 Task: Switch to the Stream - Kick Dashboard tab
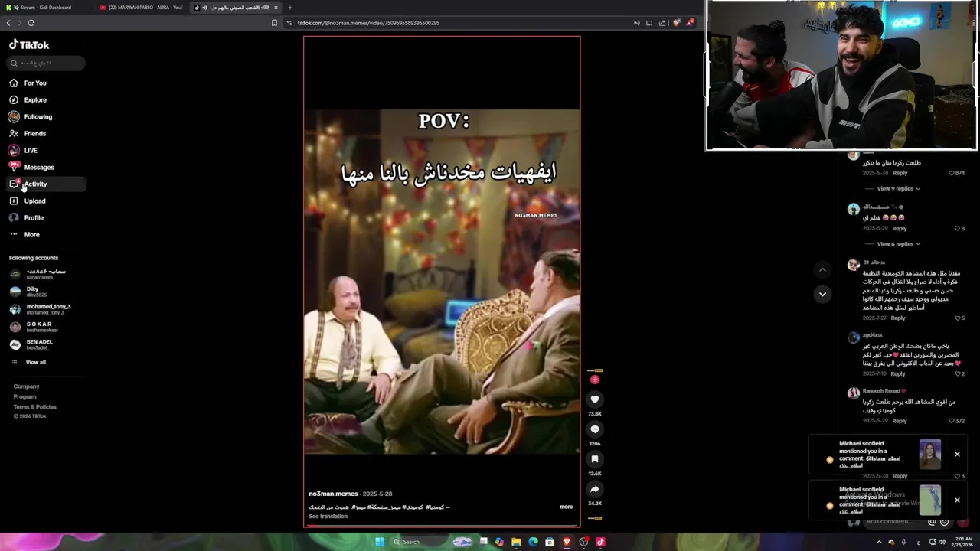(x=47, y=8)
